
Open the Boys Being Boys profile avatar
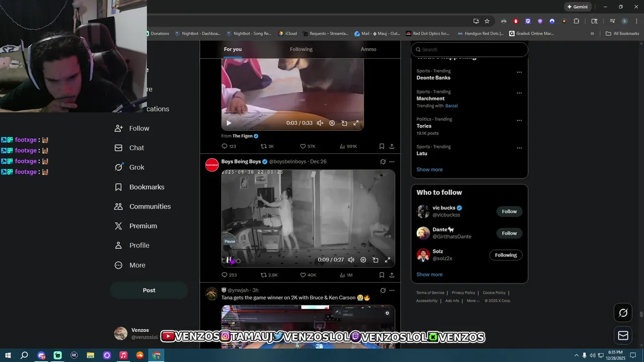click(x=212, y=165)
